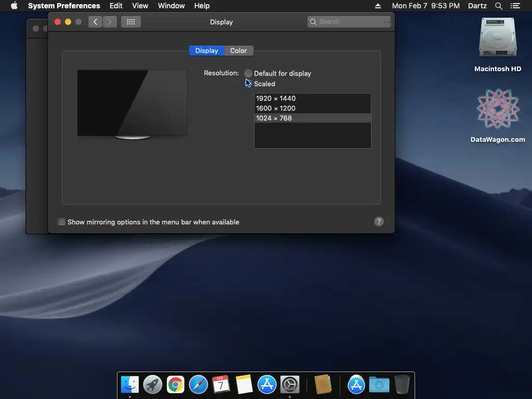Image resolution: width=532 pixels, height=399 pixels.
Task: Minimize the Display window
Action: 68,22
